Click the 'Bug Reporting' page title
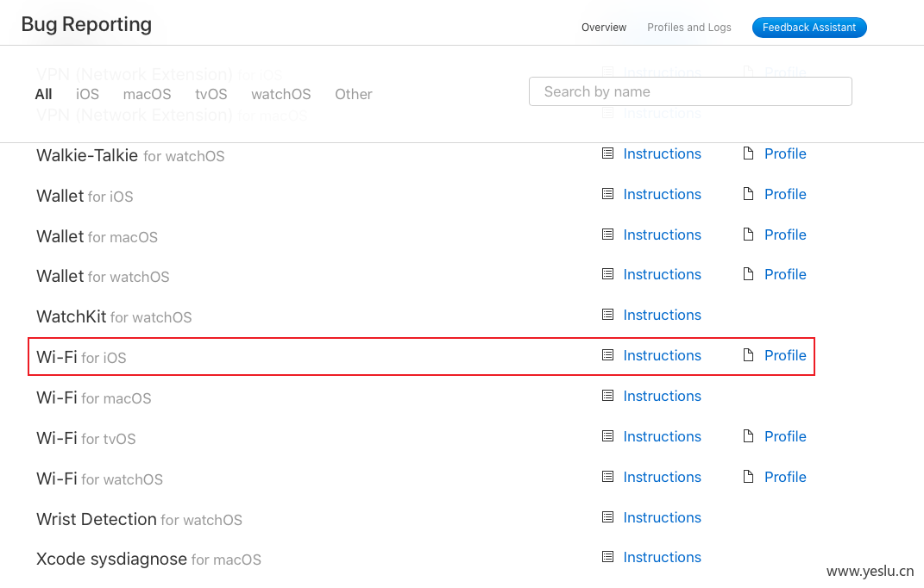This screenshot has height=588, width=924. [86, 24]
